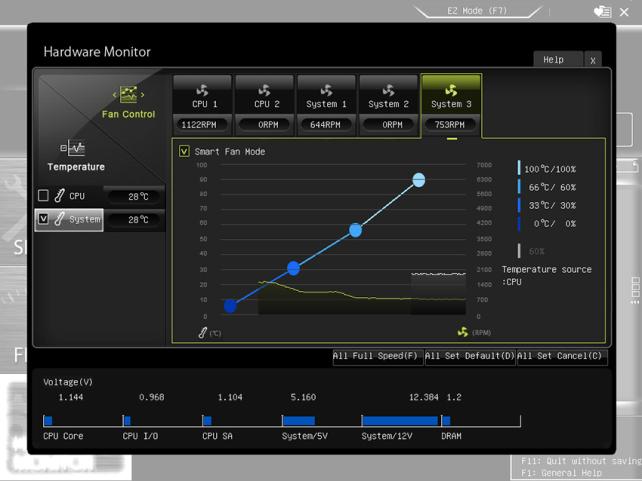Screen dimensions: 642x481
Task: Go to previous mode with left arrow beside Fan Control icon
Action: pos(115,95)
